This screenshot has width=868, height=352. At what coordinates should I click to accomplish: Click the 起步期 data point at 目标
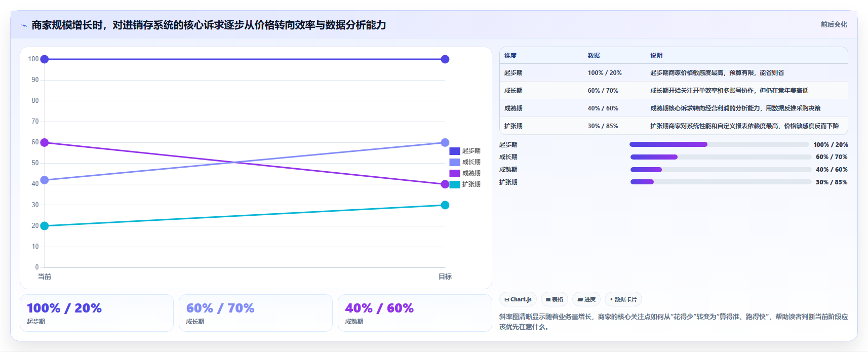445,59
